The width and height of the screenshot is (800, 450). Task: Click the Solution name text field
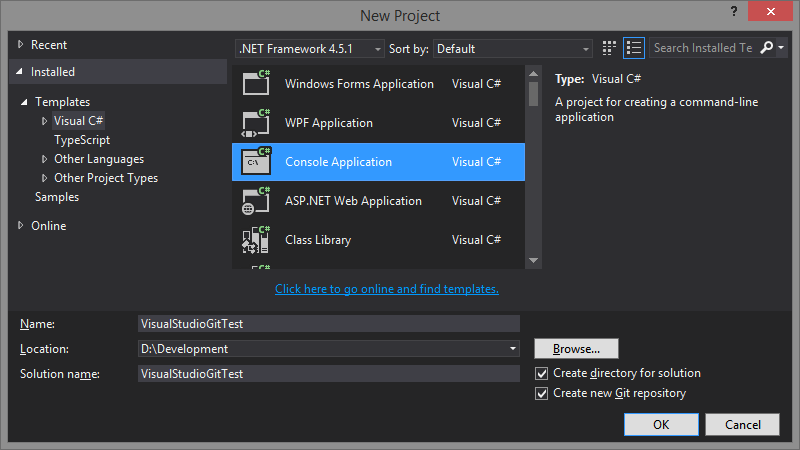(x=329, y=373)
